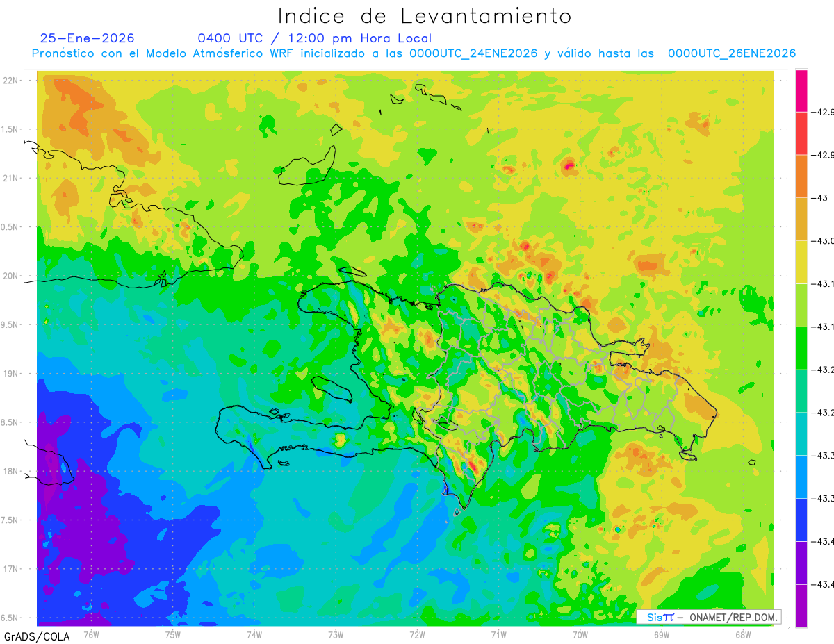
Task: Select the violet swatch above the bottom one
Action: tap(801, 563)
